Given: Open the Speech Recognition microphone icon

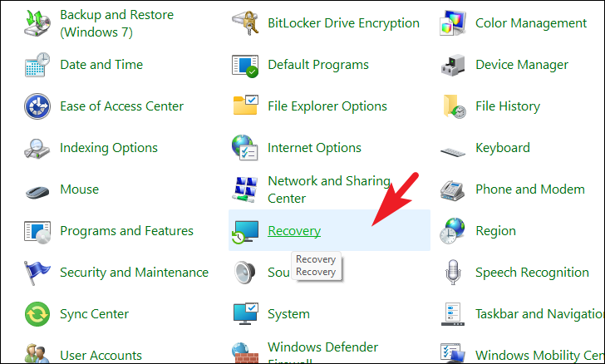Looking at the screenshot, I should pyautogui.click(x=453, y=272).
